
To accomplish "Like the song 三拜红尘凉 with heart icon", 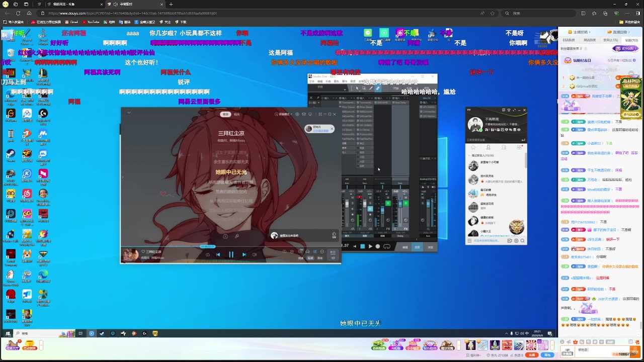I will point(143,251).
